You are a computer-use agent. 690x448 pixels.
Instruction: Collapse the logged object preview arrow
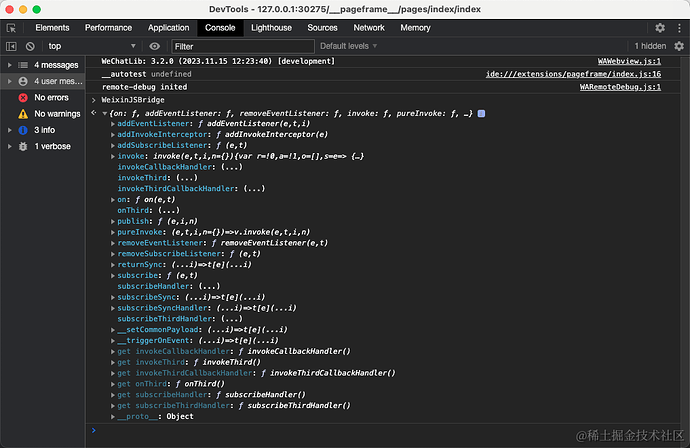[105, 114]
